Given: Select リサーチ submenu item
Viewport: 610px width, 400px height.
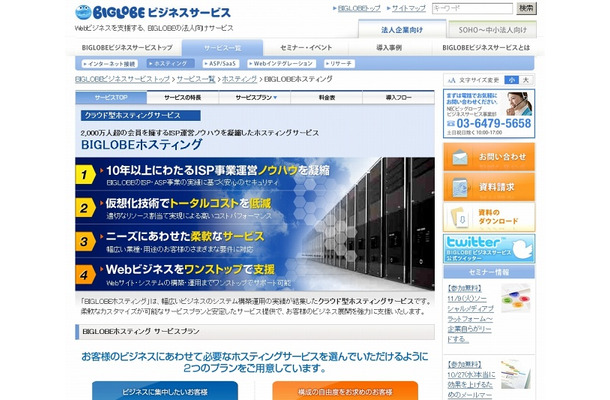Looking at the screenshot, I should (x=339, y=63).
